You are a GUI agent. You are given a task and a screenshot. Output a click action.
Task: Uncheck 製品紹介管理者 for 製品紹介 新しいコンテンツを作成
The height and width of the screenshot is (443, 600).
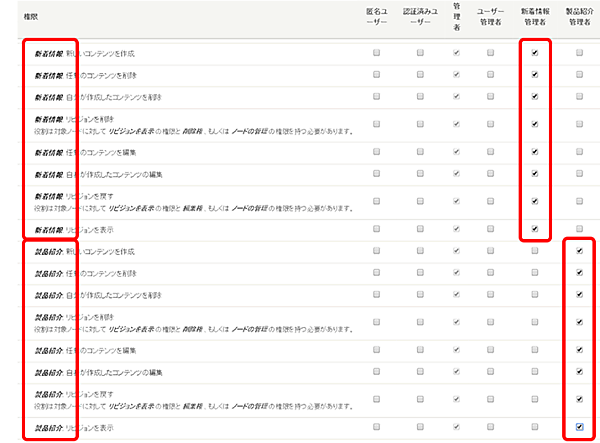(x=579, y=251)
